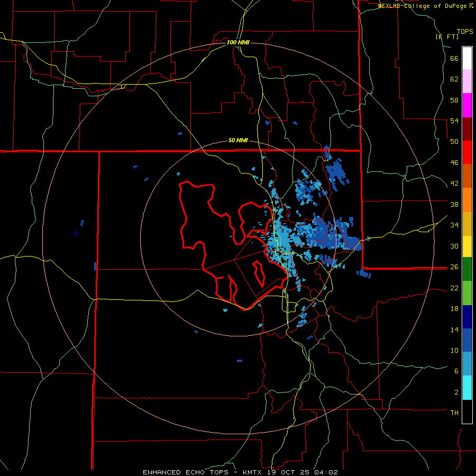Viewport: 476px width, 476px height.
Task: Click the gold legend swatch
Action: 467,224
